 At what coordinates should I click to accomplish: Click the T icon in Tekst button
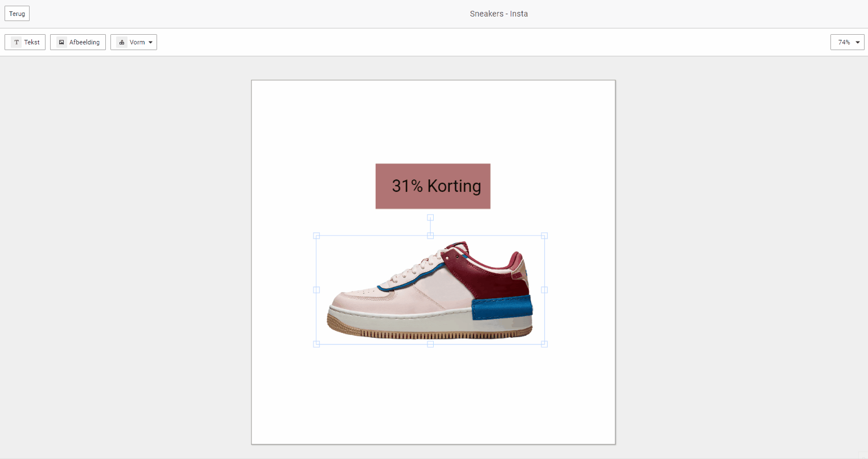[17, 42]
